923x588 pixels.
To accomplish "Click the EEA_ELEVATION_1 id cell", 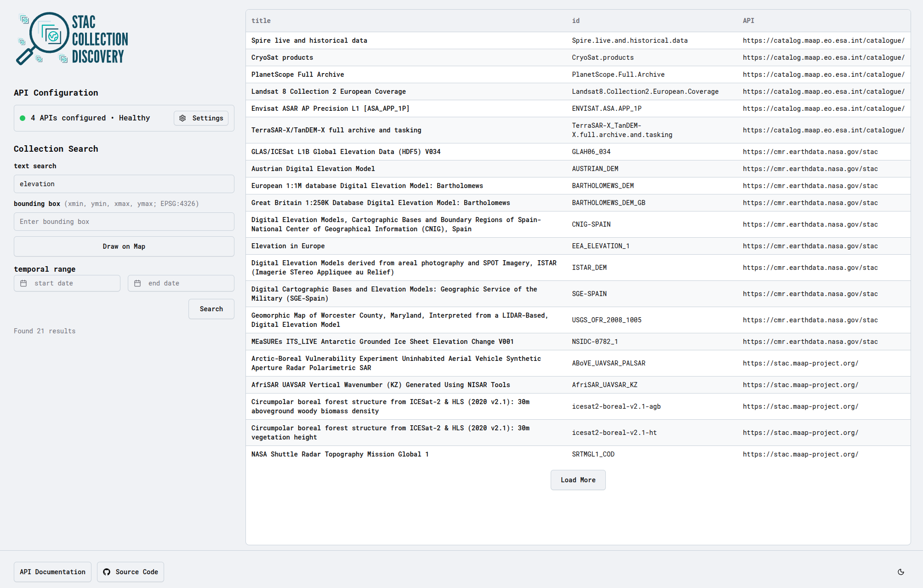I will click(x=601, y=246).
